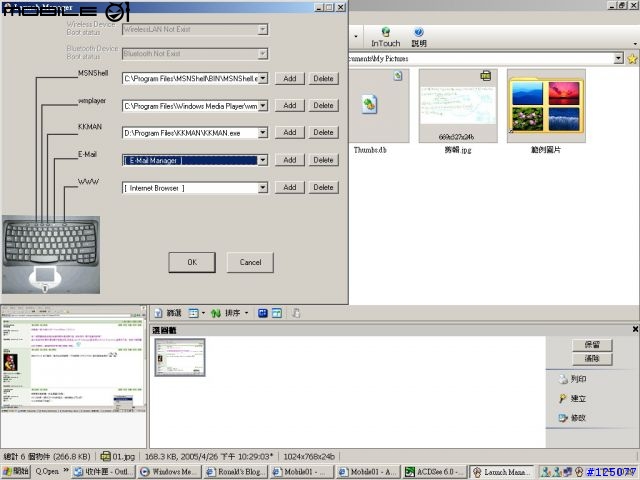The image size is (640, 480).
Task: Switch to Launch Manager taskbar button
Action: pyautogui.click(x=501, y=471)
